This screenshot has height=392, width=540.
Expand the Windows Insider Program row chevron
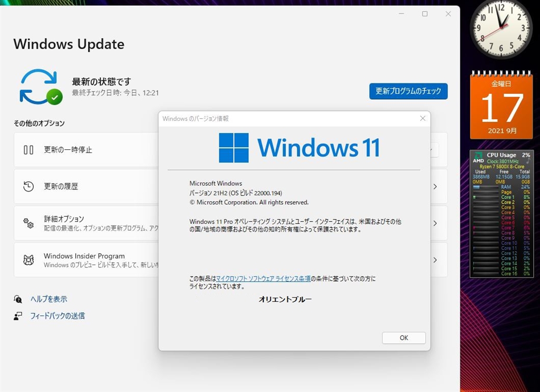[x=435, y=260]
